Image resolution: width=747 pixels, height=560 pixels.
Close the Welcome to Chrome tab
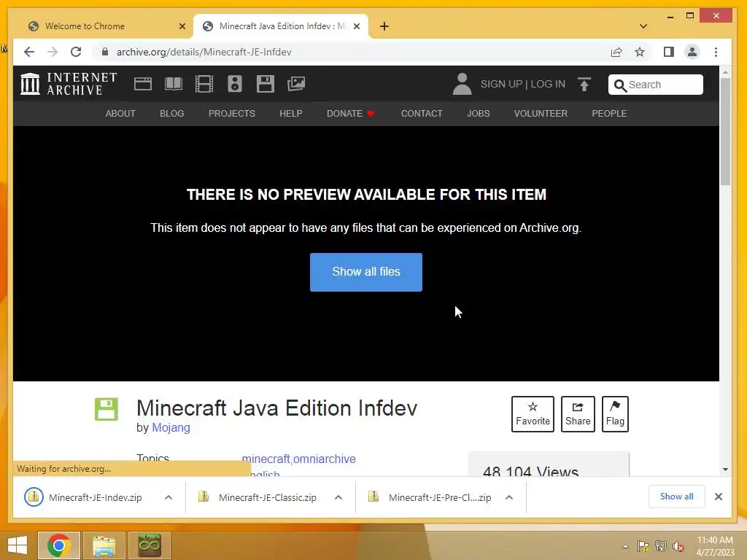[182, 26]
